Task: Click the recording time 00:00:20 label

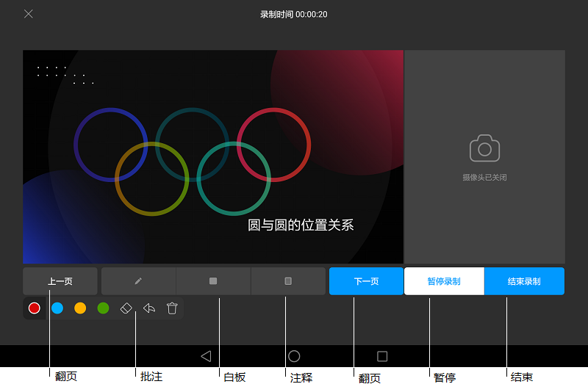Action: [293, 15]
